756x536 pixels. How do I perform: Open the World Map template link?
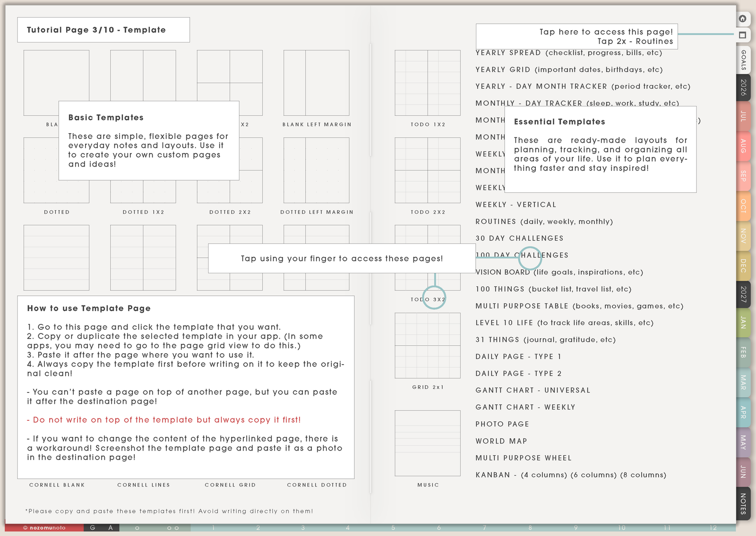tap(501, 441)
